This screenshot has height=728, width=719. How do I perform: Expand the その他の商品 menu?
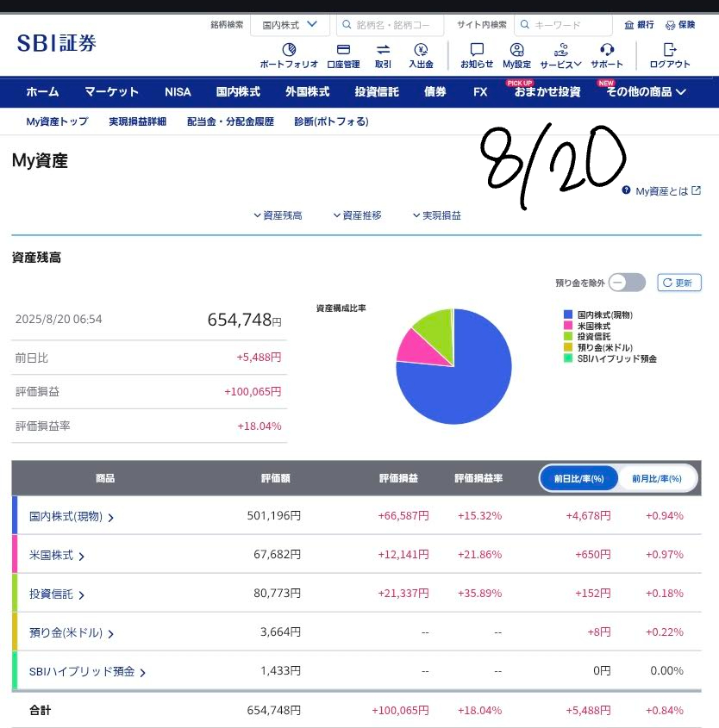tap(646, 91)
